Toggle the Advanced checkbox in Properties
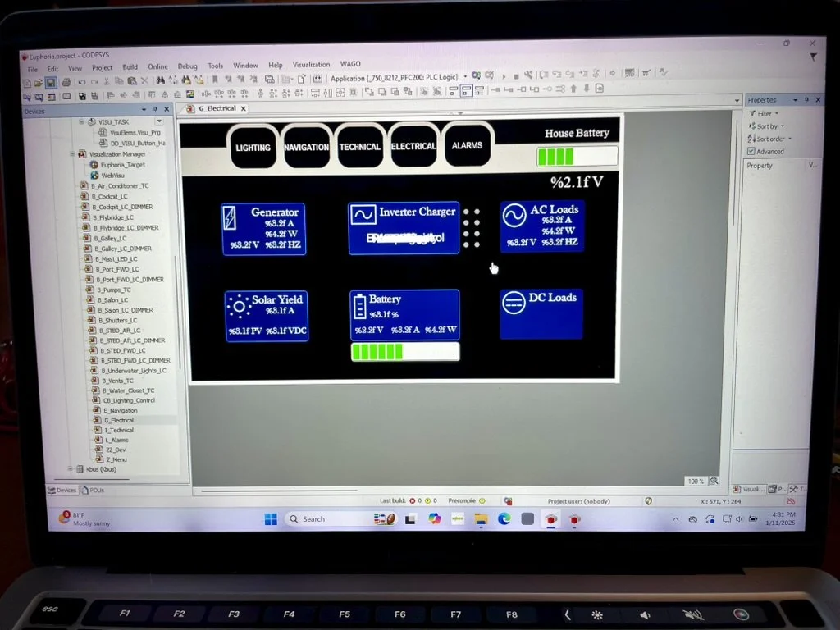840x630 pixels. click(751, 152)
